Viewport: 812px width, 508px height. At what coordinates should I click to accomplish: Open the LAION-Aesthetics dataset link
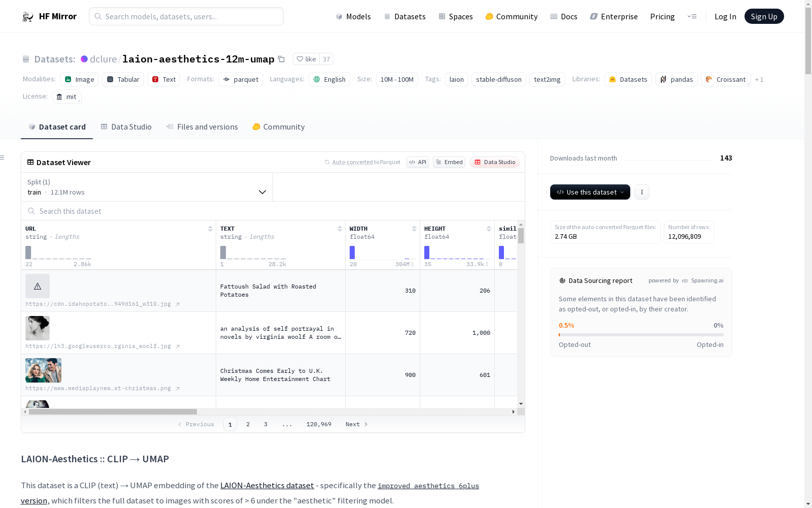(x=267, y=486)
